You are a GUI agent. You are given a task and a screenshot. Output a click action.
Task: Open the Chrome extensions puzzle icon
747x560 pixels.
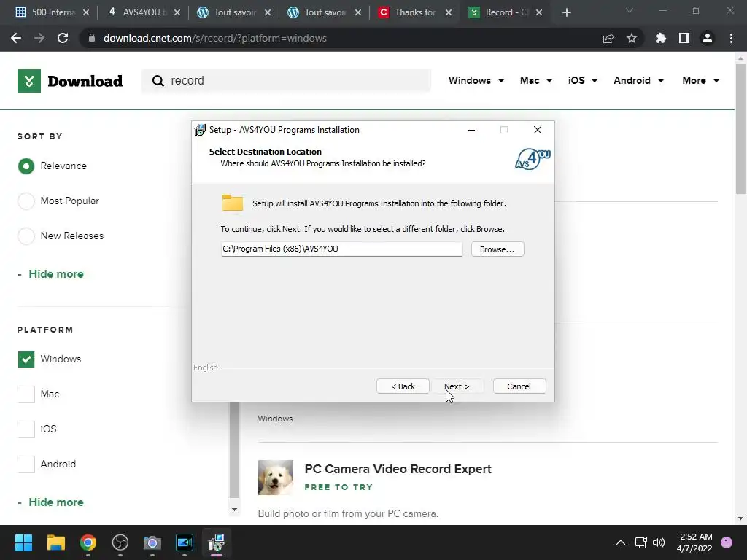[661, 38]
